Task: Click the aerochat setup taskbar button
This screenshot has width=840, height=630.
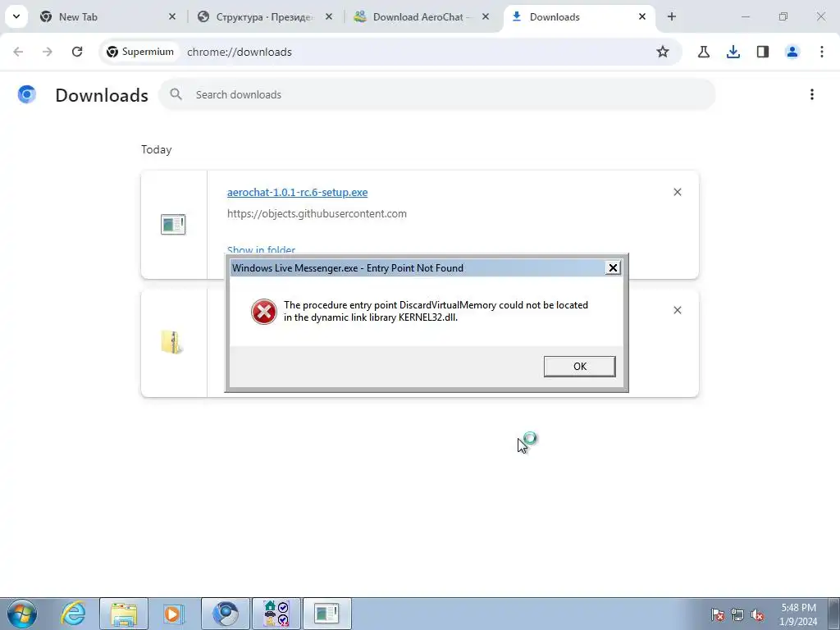Action: click(x=327, y=614)
